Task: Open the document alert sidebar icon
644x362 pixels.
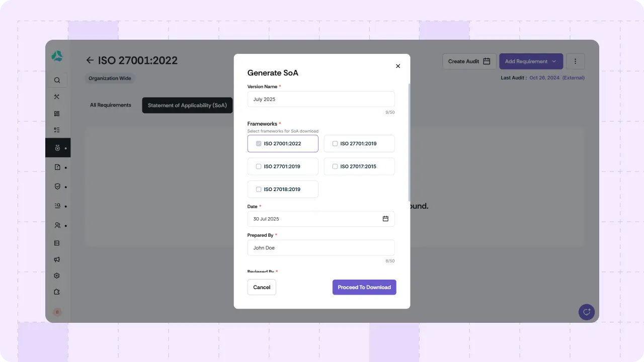Action: [x=57, y=167]
